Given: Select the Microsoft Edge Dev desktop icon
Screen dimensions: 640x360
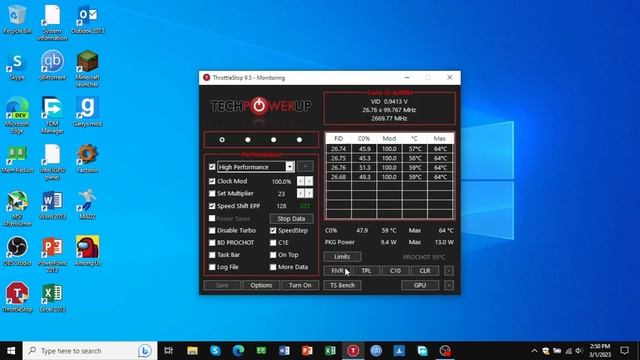Looking at the screenshot, I should coord(17,115).
